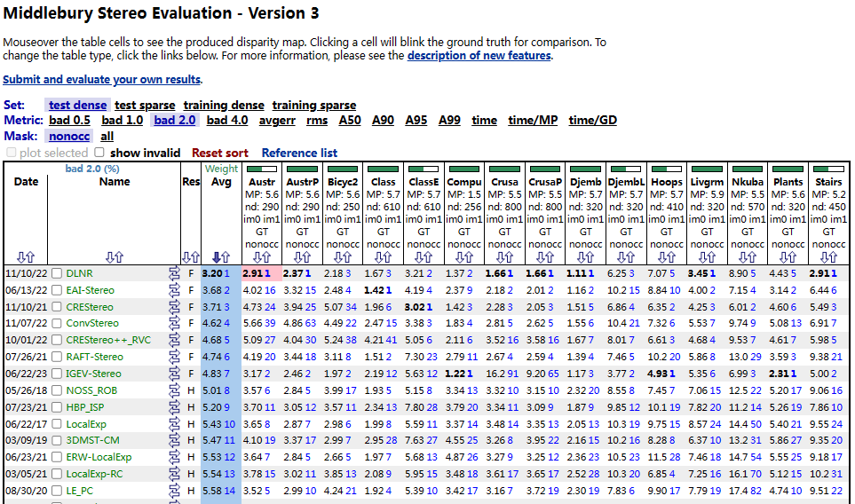Click the double-arrow icon in ConvStereo row
Image resolution: width=855 pixels, height=504 pixels.
(174, 323)
